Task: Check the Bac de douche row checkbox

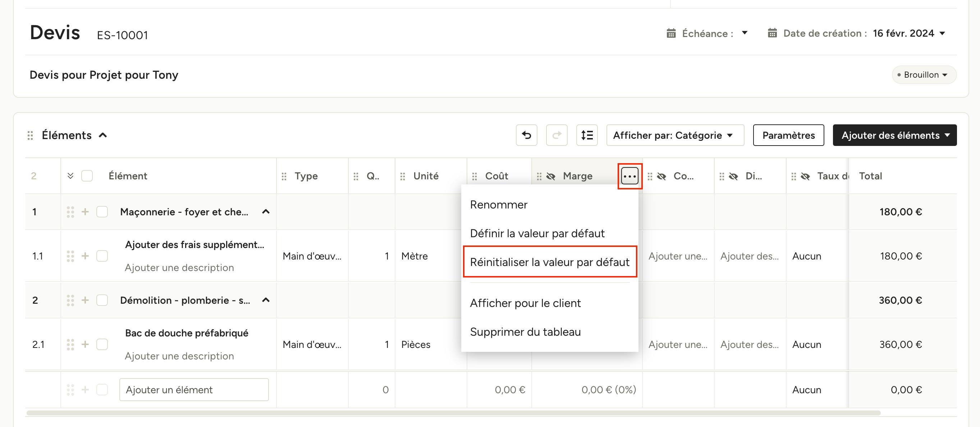Action: (x=102, y=344)
